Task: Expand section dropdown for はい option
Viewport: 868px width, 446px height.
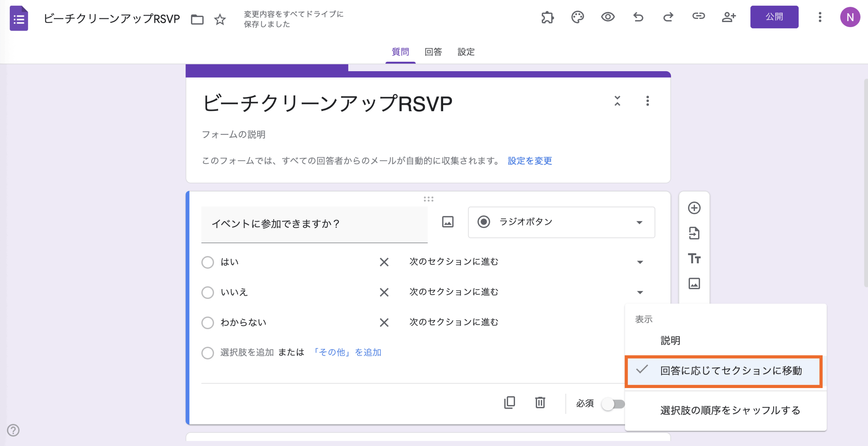Action: [x=640, y=262]
